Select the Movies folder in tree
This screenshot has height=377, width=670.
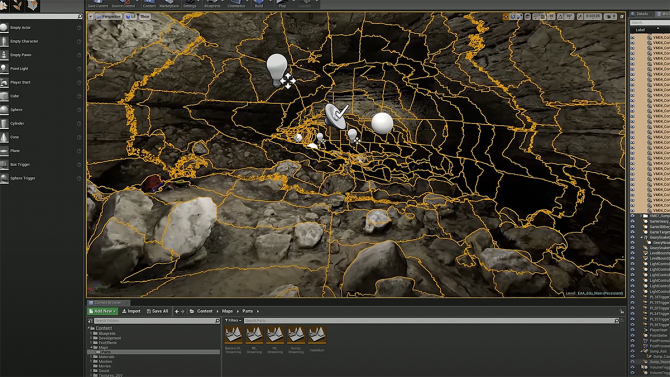click(x=105, y=366)
